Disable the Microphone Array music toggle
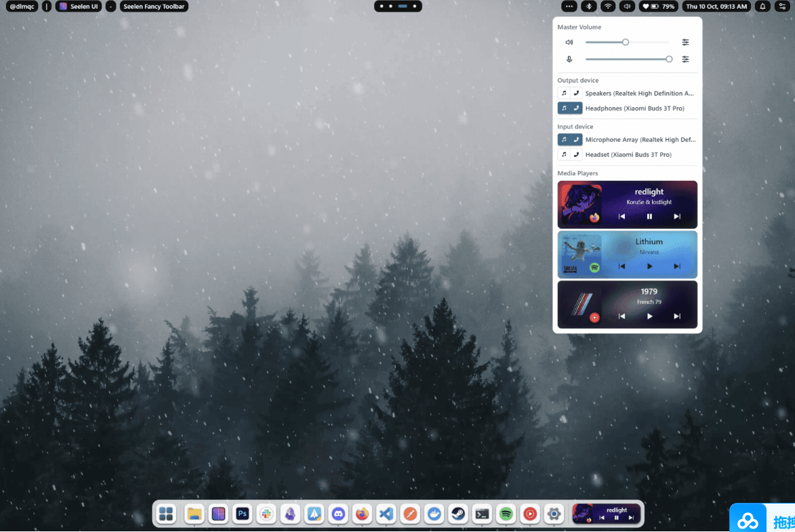Image resolution: width=795 pixels, height=532 pixels. point(565,139)
